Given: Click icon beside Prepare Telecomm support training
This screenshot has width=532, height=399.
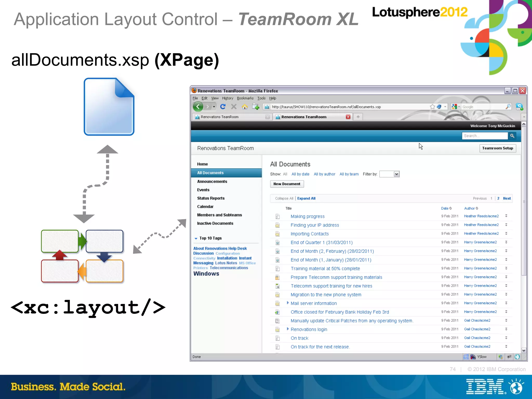Looking at the screenshot, I should coord(277,277).
